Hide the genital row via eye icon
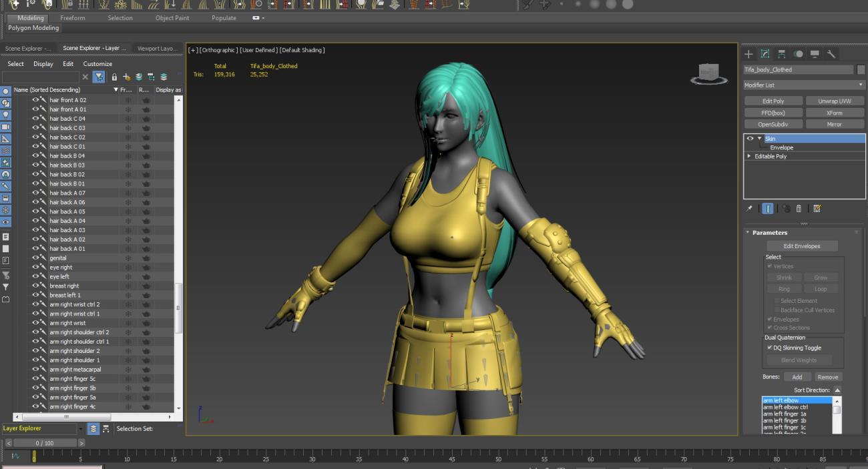 pos(36,258)
